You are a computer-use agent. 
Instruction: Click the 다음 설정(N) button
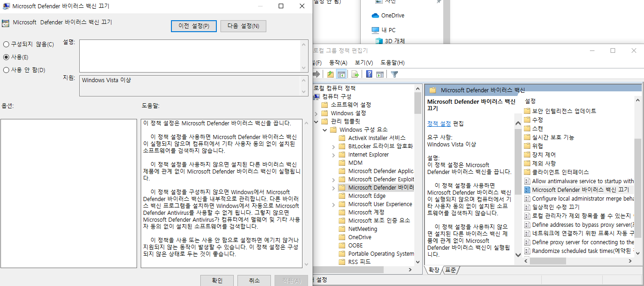pos(243,26)
